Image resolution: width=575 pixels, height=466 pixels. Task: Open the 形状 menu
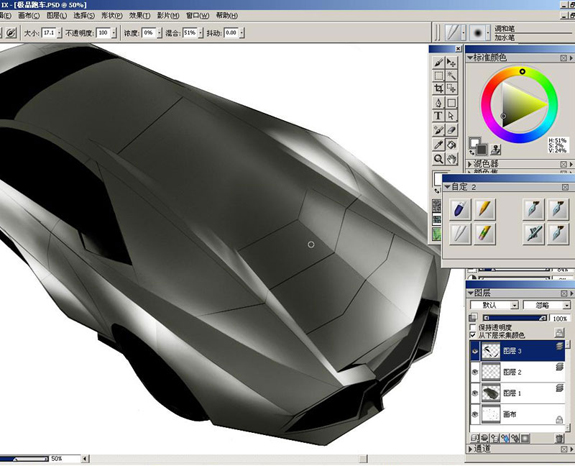pos(112,15)
